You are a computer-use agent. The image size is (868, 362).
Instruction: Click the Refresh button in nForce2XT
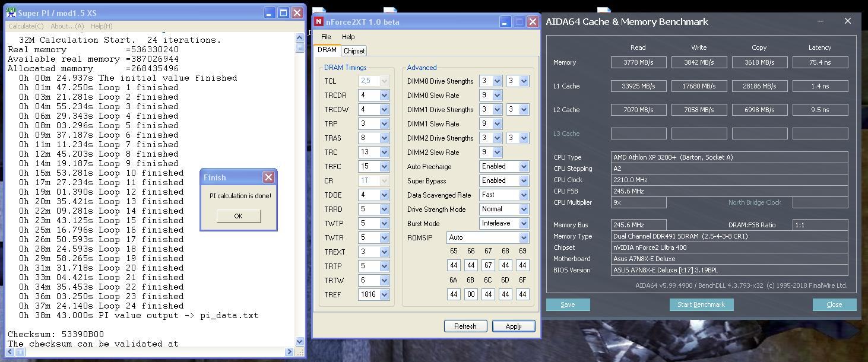465,326
